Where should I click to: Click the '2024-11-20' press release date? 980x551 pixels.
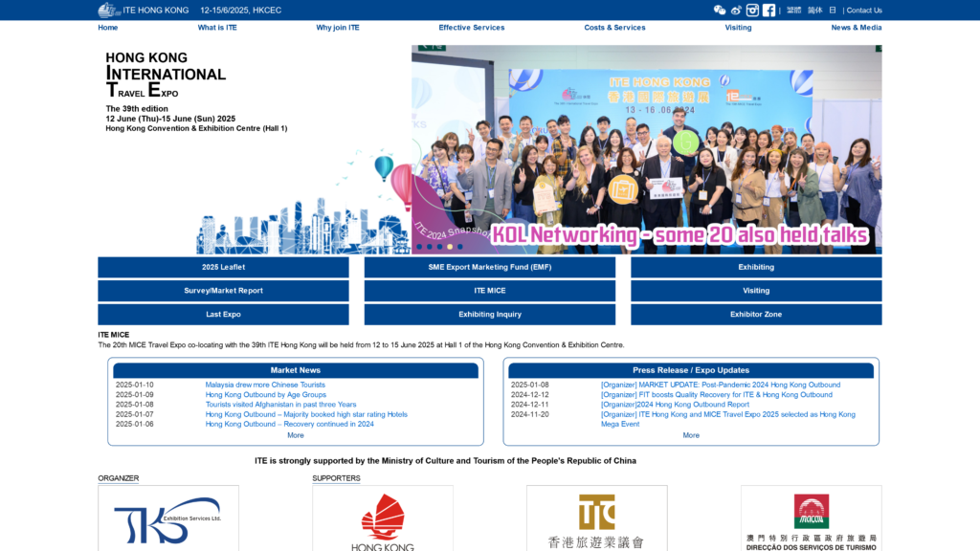pos(529,414)
